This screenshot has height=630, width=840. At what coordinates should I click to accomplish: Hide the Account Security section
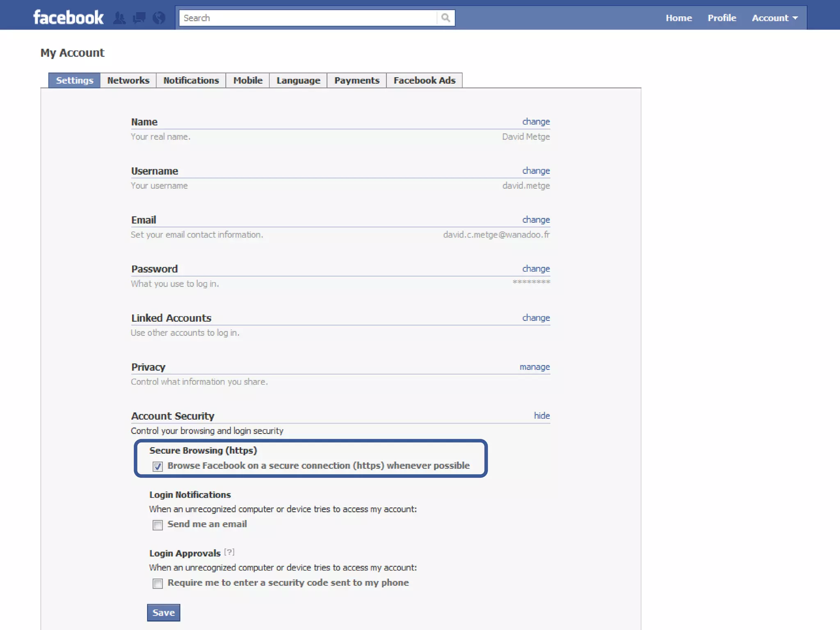point(542,415)
